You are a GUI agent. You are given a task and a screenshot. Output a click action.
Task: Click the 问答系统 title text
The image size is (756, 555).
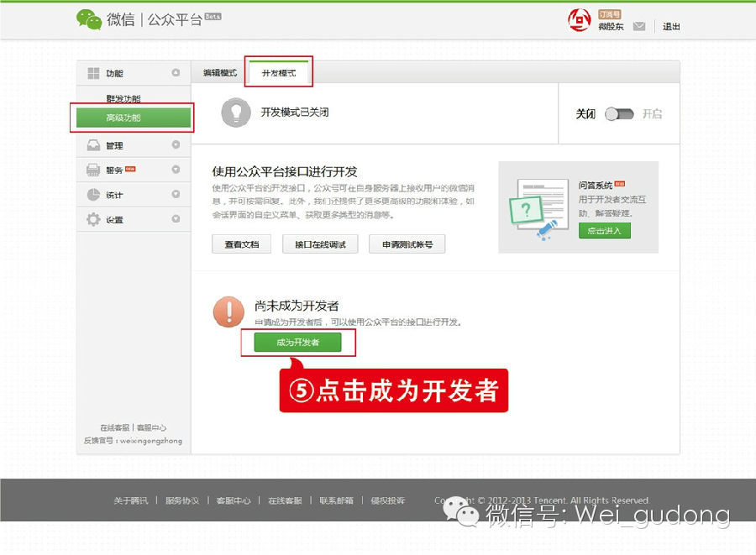[x=596, y=186]
